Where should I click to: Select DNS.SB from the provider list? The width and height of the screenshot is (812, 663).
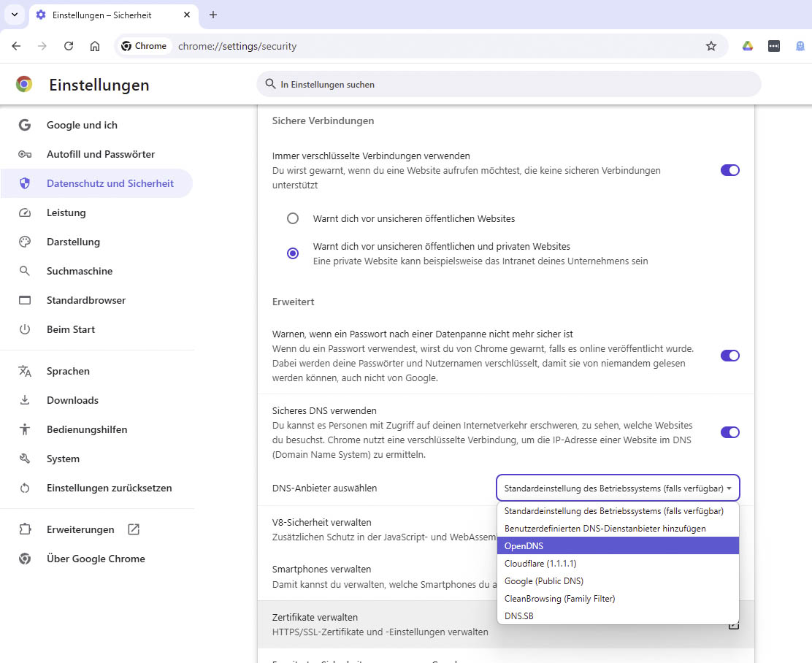[x=618, y=616]
